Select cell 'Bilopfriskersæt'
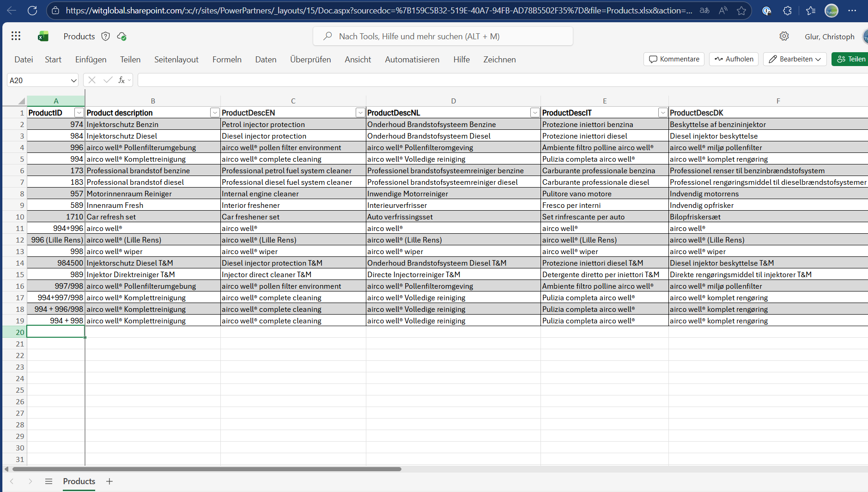 click(768, 217)
